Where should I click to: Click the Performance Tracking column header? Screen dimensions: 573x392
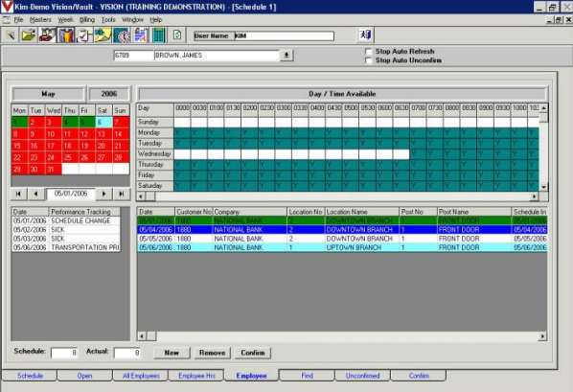click(84, 212)
